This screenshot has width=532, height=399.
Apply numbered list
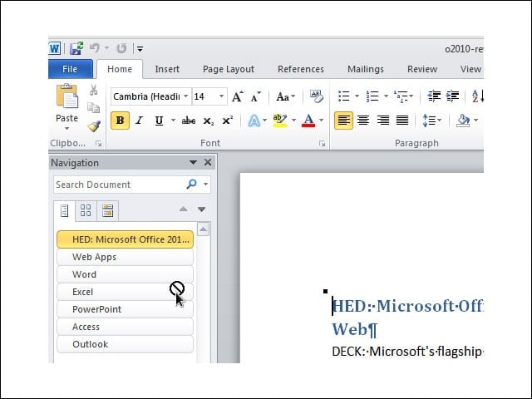(372, 96)
